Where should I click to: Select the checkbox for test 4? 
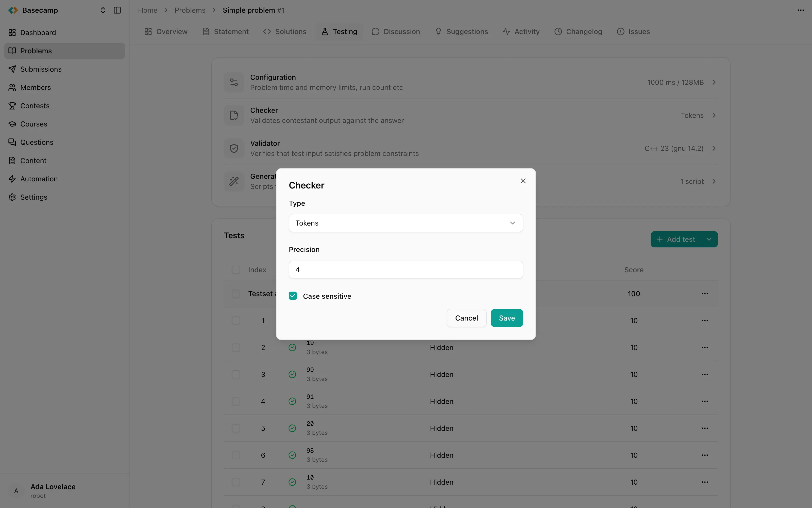236,401
